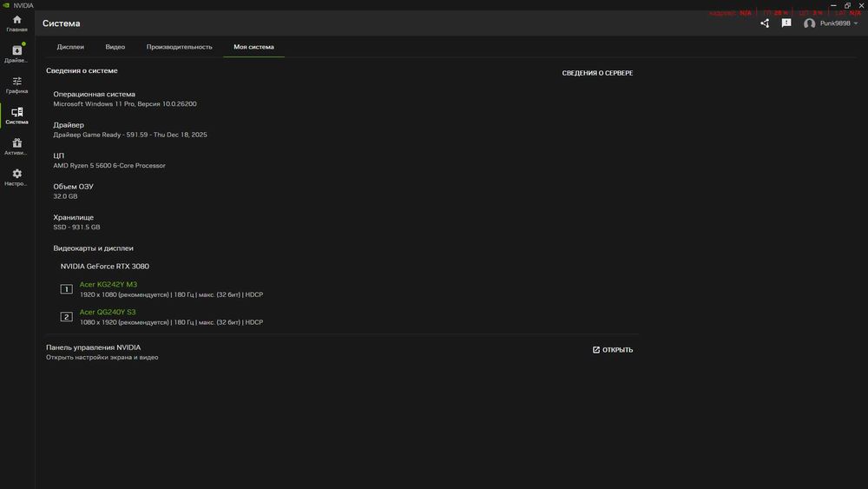
Task: Click the 32.0 GB RAM value
Action: [65, 196]
